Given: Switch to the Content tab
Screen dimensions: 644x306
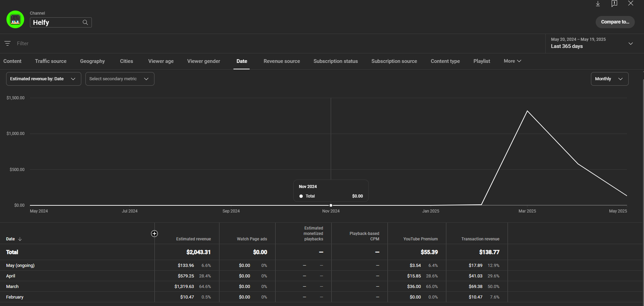Looking at the screenshot, I should coord(12,61).
